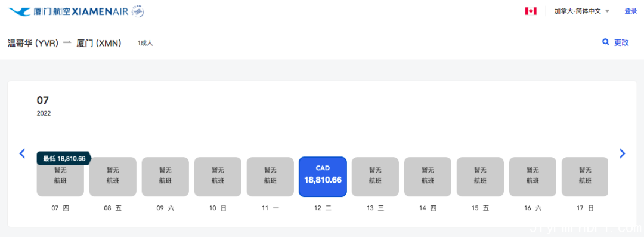Select the CAD 18,810.66 fare on the 12th
Viewport: 644px width, 237px height.
[x=323, y=177]
